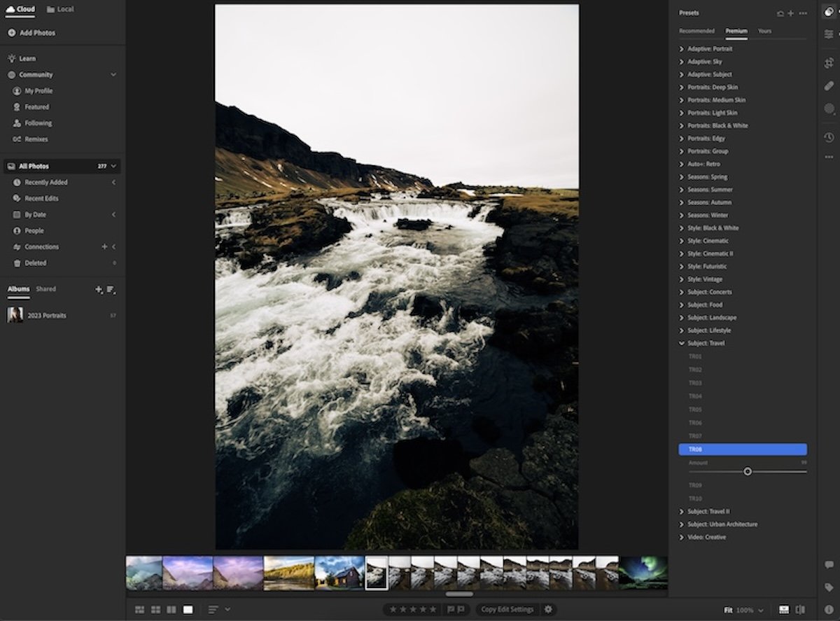Flag the photo as a pick
Screen dimensions: 840x621
(451, 609)
